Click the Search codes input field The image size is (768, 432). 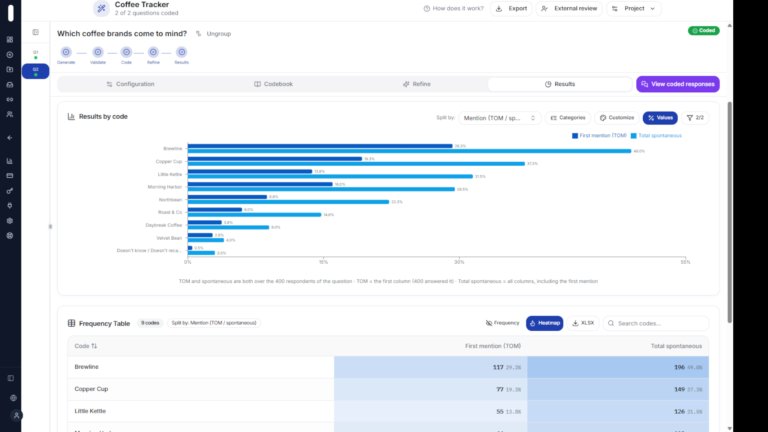tap(656, 323)
